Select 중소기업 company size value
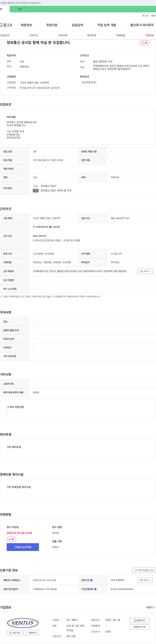Image resolution: width=156 pixels, height=644 pixels. click(71, 636)
